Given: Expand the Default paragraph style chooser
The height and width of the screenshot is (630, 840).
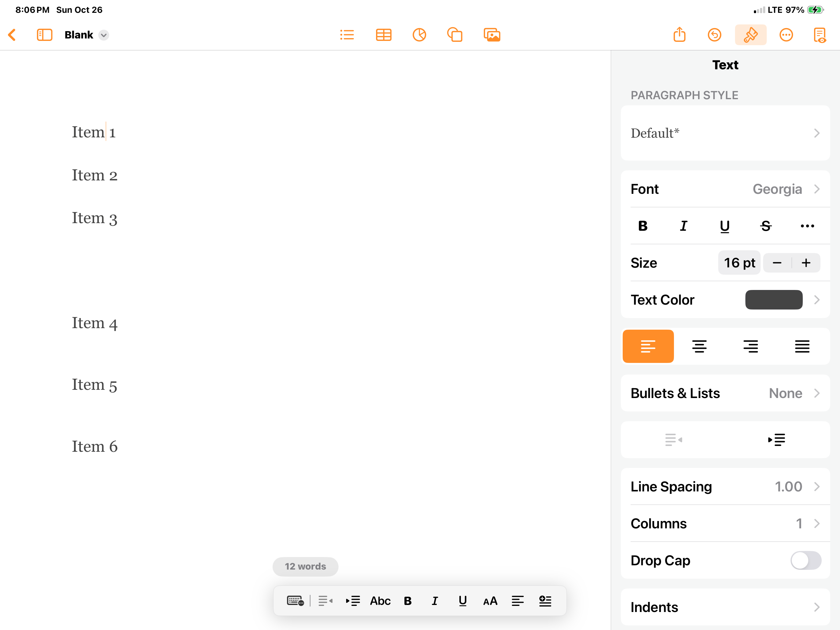Looking at the screenshot, I should (x=725, y=133).
